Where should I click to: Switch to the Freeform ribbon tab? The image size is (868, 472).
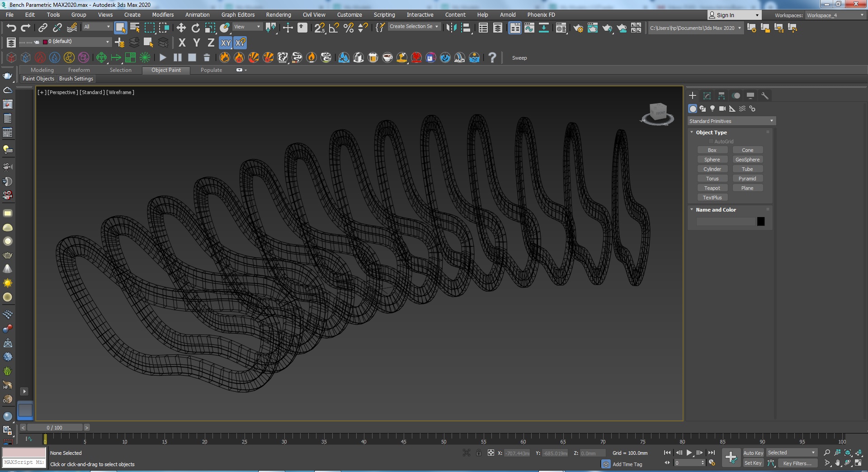tap(79, 70)
